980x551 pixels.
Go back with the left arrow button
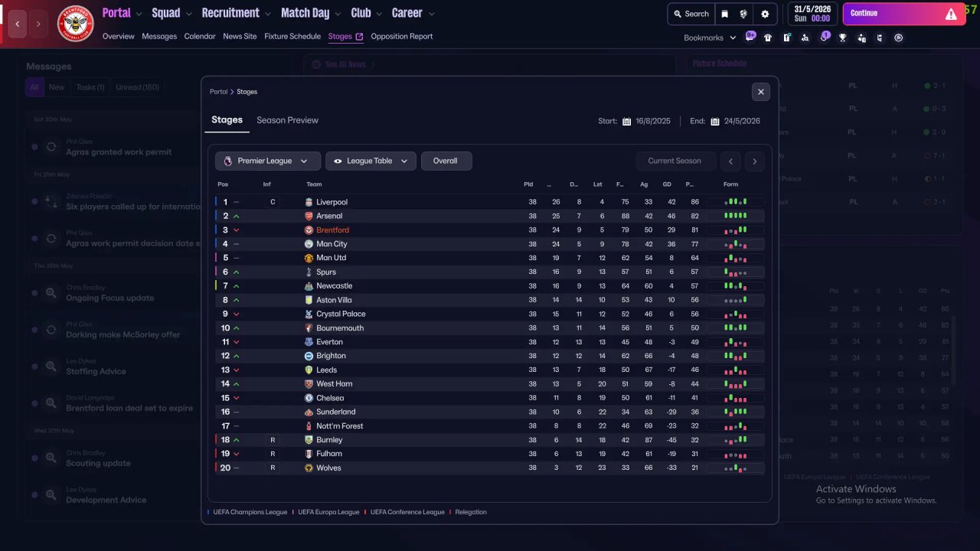click(x=17, y=24)
